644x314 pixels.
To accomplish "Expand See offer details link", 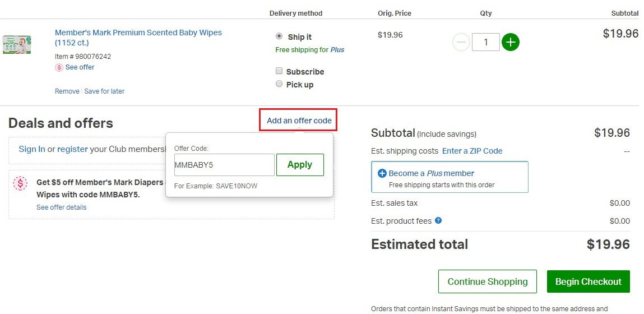I will (x=62, y=207).
